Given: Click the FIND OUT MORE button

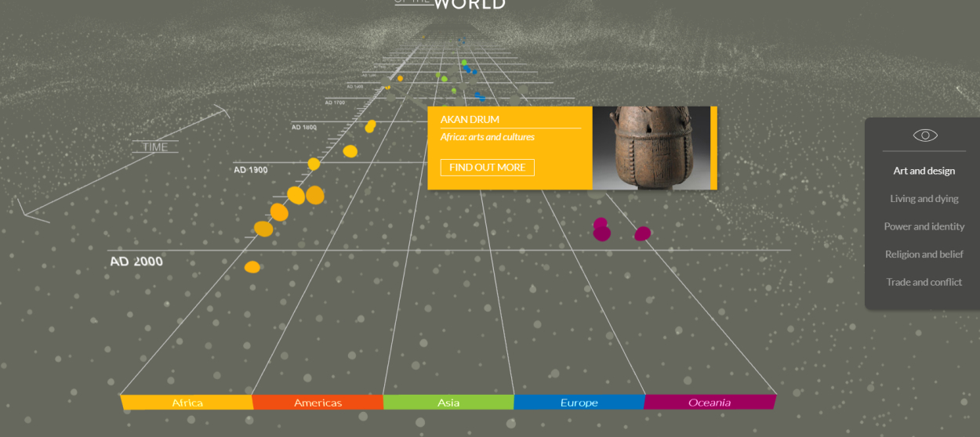Looking at the screenshot, I should 487,168.
